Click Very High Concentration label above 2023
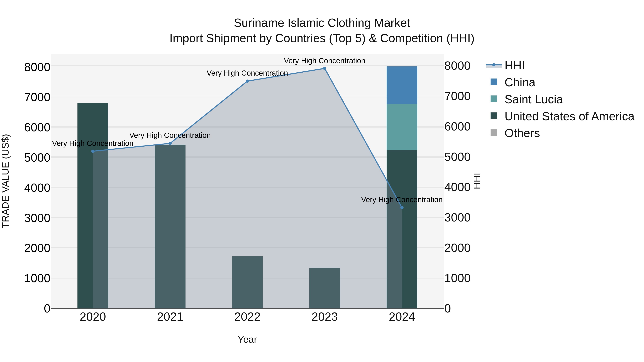The width and height of the screenshot is (644, 362). click(325, 61)
